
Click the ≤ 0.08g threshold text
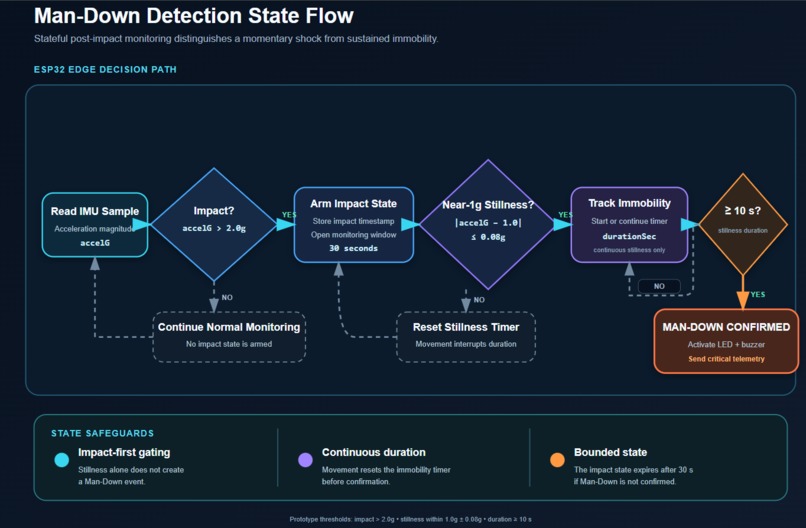[x=488, y=237]
